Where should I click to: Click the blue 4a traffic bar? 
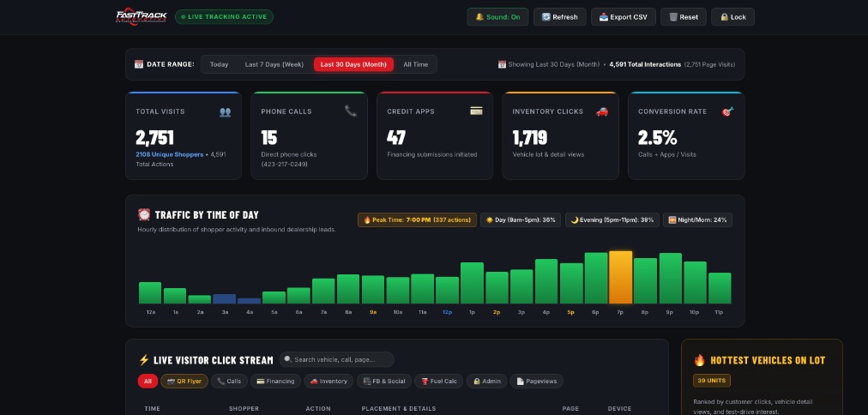tap(249, 301)
